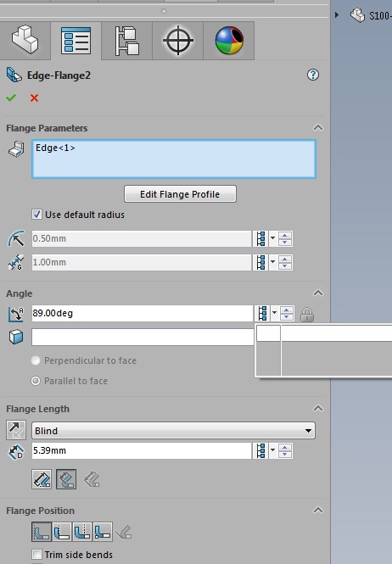The height and width of the screenshot is (564, 392).
Task: Click the flange length D icon
Action: pyautogui.click(x=16, y=452)
